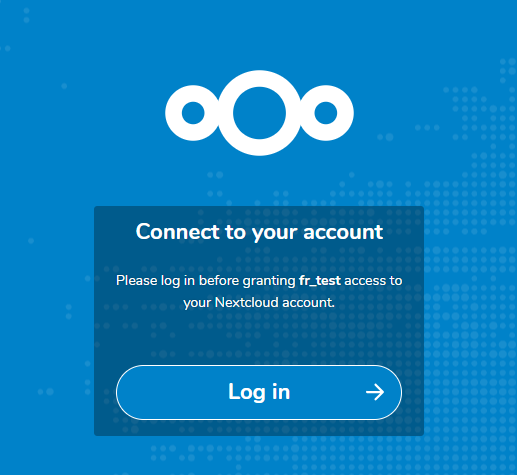Click dark panel area between text and button
The image size is (517, 475).
(259, 338)
